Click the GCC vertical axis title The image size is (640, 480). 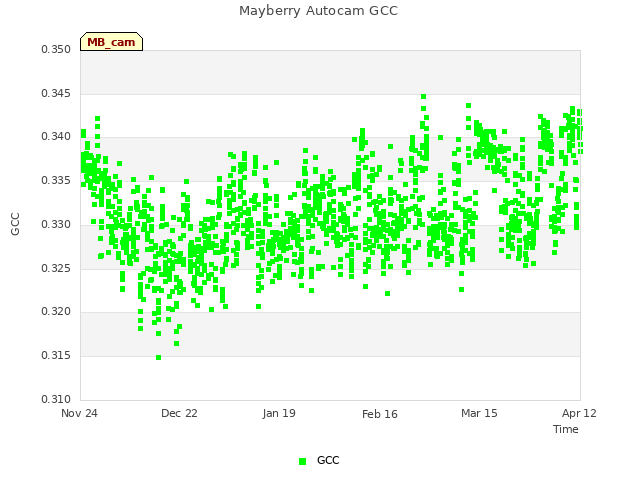(x=15, y=224)
